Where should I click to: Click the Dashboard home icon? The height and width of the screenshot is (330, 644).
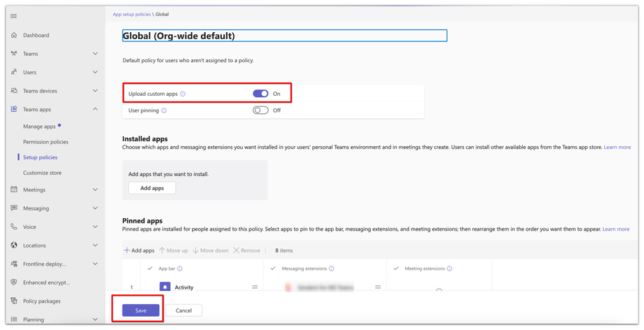pos(14,35)
